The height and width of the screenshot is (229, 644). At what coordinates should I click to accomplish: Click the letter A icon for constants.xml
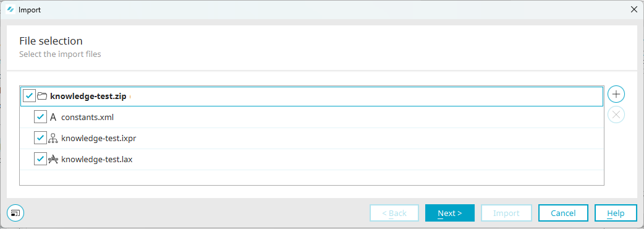click(53, 117)
